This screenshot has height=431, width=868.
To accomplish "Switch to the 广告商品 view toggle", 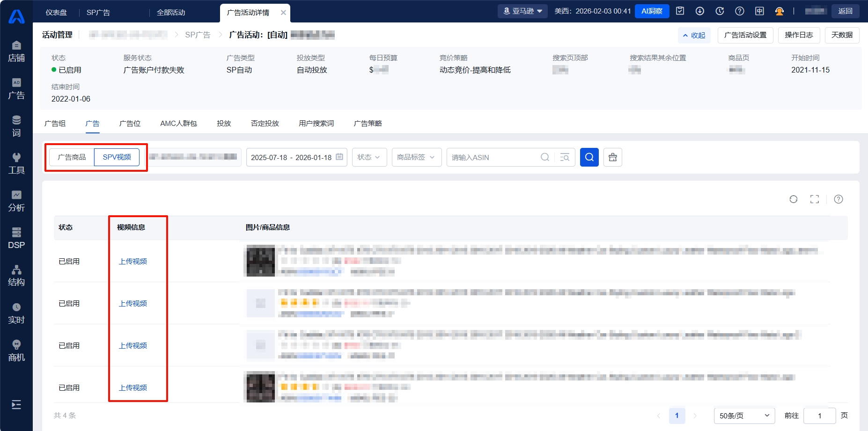I will (72, 157).
